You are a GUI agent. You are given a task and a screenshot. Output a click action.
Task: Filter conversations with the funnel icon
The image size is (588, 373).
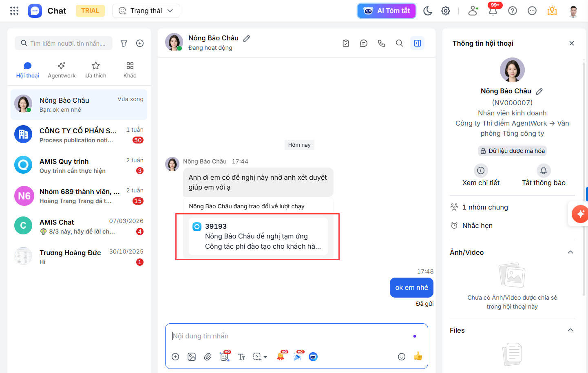point(124,43)
